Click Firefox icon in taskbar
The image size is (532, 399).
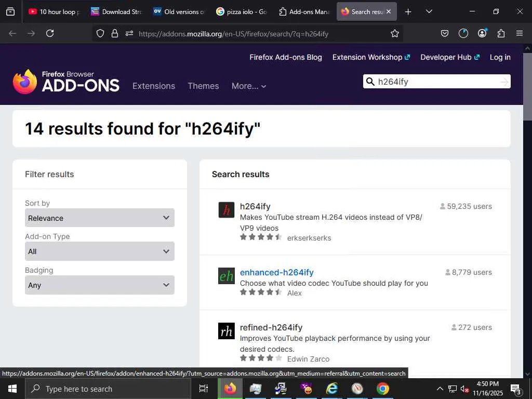pyautogui.click(x=230, y=388)
